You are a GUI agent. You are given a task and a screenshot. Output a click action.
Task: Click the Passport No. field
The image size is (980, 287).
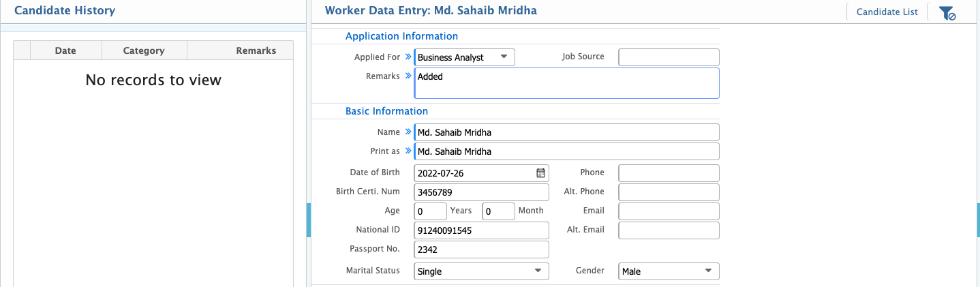tap(481, 250)
